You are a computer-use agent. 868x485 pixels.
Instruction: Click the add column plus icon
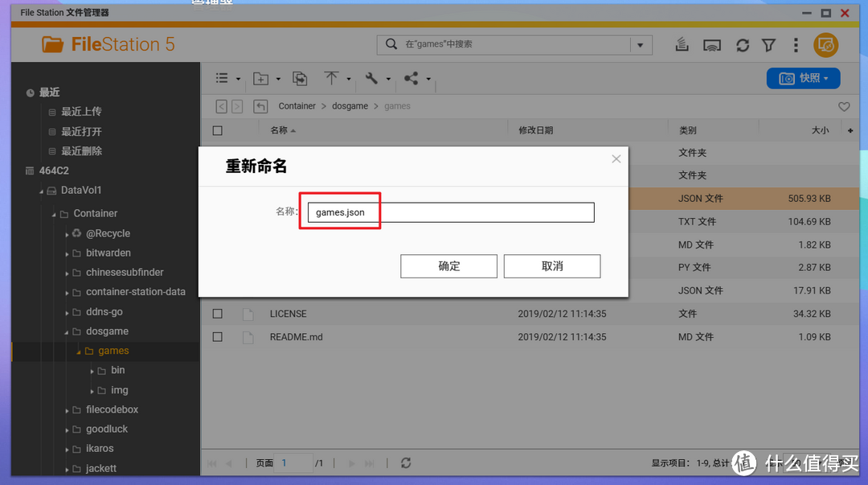(850, 131)
